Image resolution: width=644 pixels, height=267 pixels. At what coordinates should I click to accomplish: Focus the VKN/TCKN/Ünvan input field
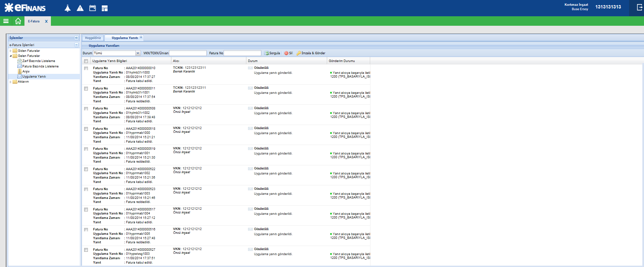pyautogui.click(x=188, y=53)
